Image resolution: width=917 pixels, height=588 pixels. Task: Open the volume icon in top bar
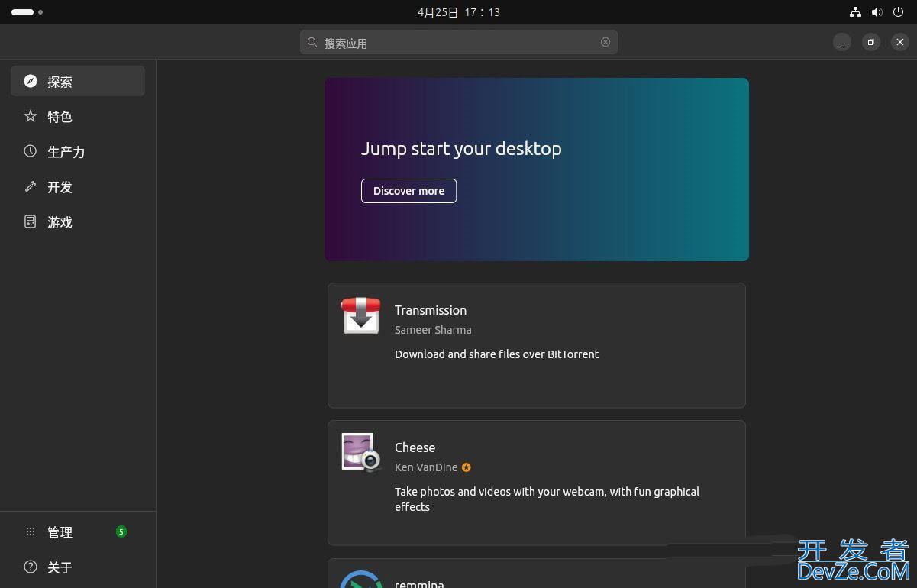tap(877, 12)
